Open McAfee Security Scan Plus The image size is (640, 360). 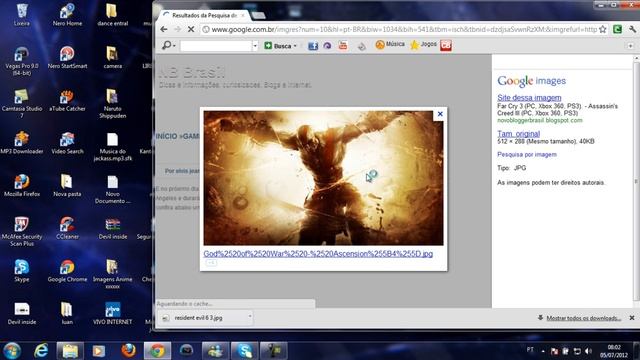click(22, 232)
